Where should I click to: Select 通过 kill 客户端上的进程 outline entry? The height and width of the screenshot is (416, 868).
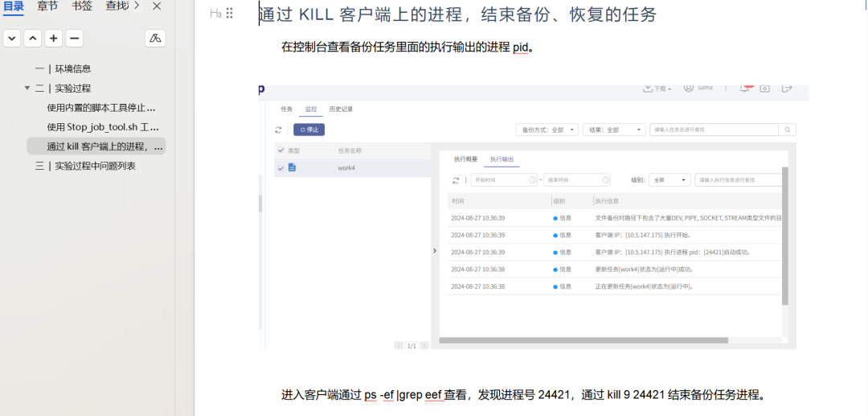tap(96, 146)
